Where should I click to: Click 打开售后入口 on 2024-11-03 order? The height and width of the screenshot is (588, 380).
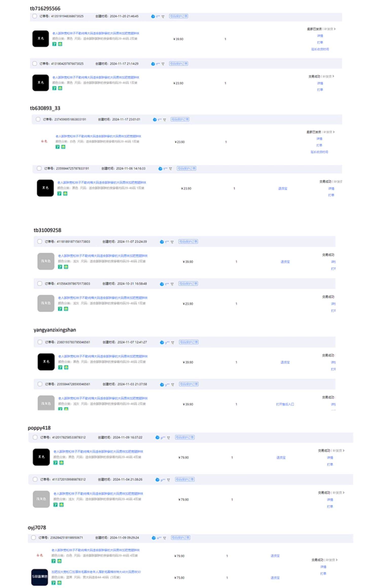click(x=285, y=404)
